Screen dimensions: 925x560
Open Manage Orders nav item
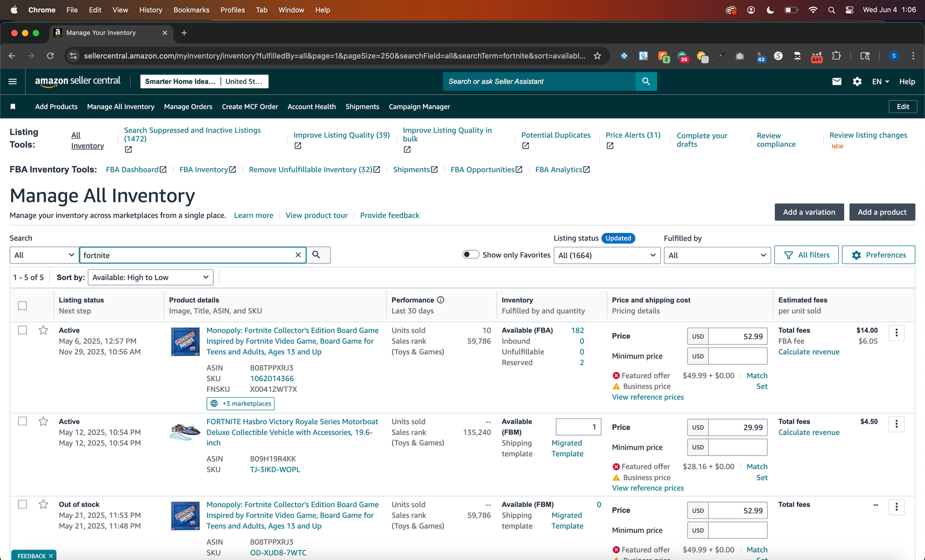click(x=188, y=107)
